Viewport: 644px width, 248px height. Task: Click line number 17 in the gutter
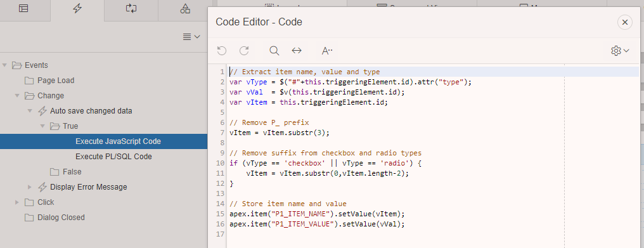pyautogui.click(x=220, y=234)
